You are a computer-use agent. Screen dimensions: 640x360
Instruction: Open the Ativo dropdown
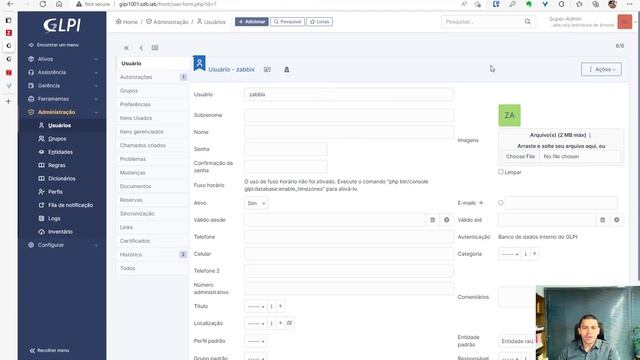pyautogui.click(x=256, y=203)
